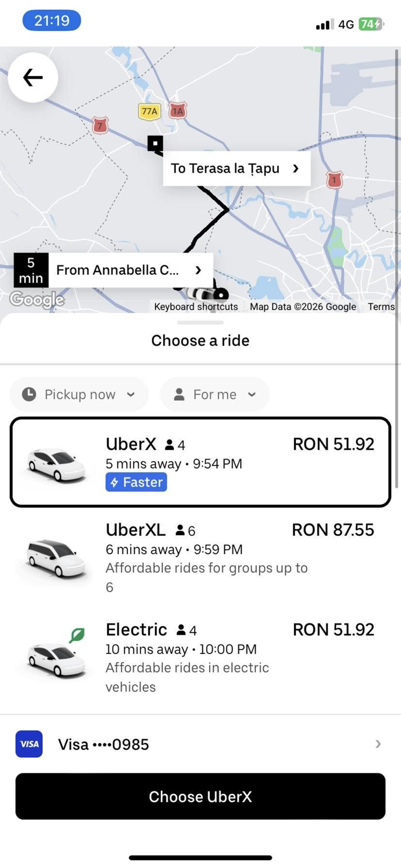
Task: Tap the black destination square marker on map
Action: point(155,143)
